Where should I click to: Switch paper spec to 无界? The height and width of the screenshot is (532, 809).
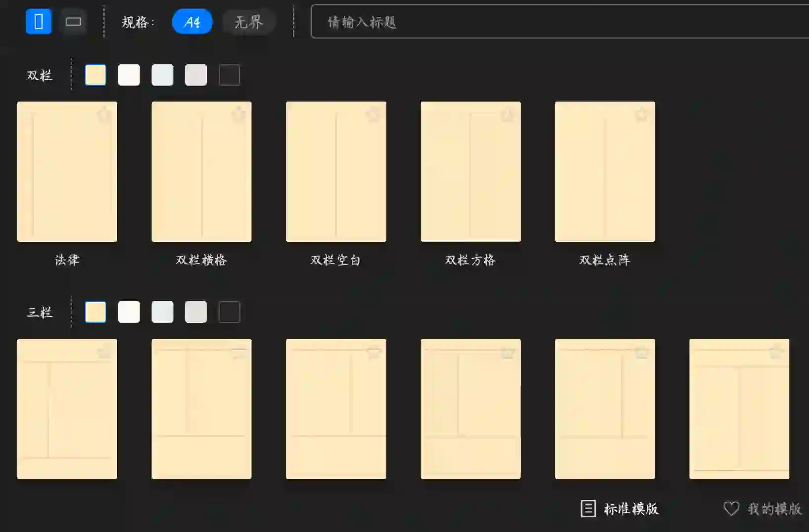click(x=248, y=21)
